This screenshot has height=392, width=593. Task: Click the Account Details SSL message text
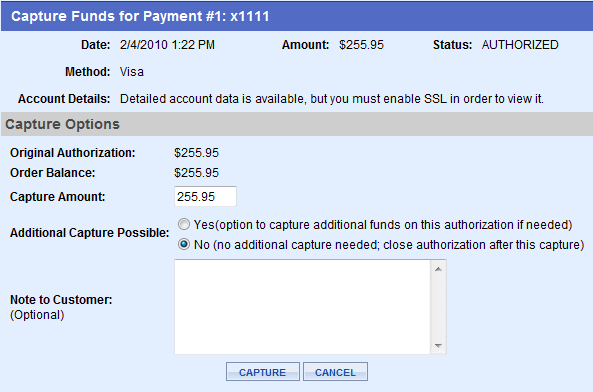332,99
